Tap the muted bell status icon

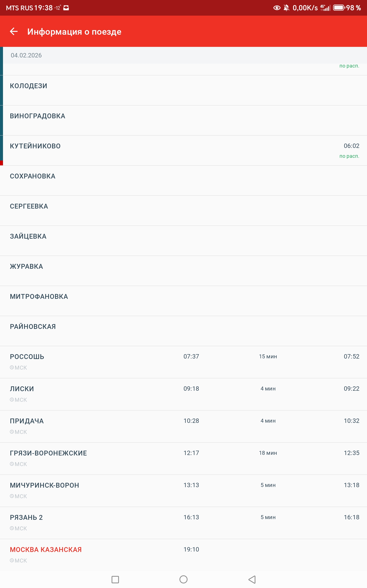286,8
